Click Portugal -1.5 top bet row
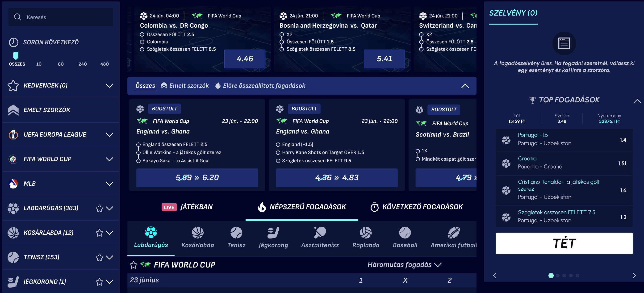 [x=564, y=140]
